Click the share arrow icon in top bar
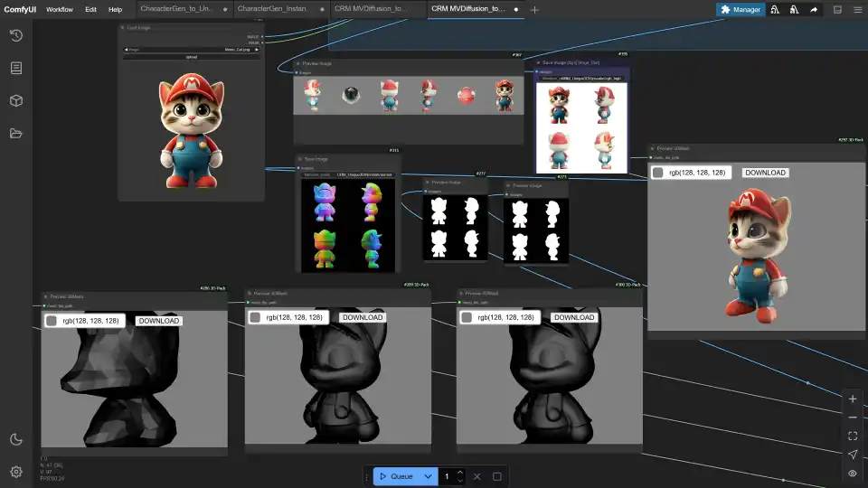Screen dimensions: 868x488 click(x=814, y=9)
